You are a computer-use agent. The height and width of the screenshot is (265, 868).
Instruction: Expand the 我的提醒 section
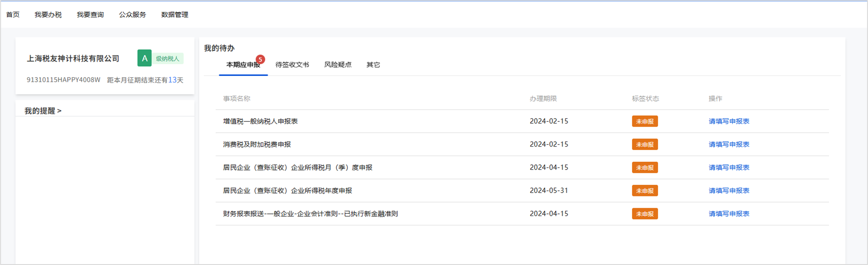point(43,111)
